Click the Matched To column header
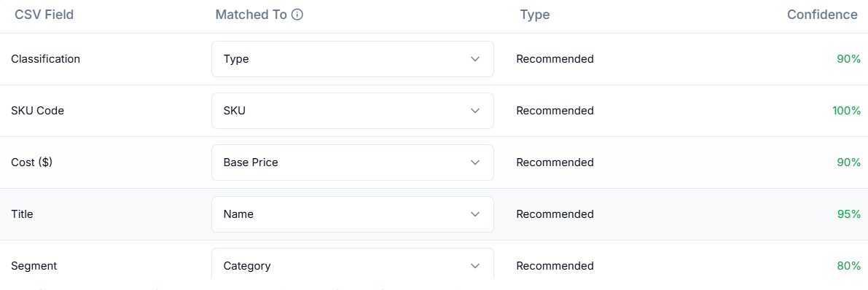 pyautogui.click(x=251, y=15)
